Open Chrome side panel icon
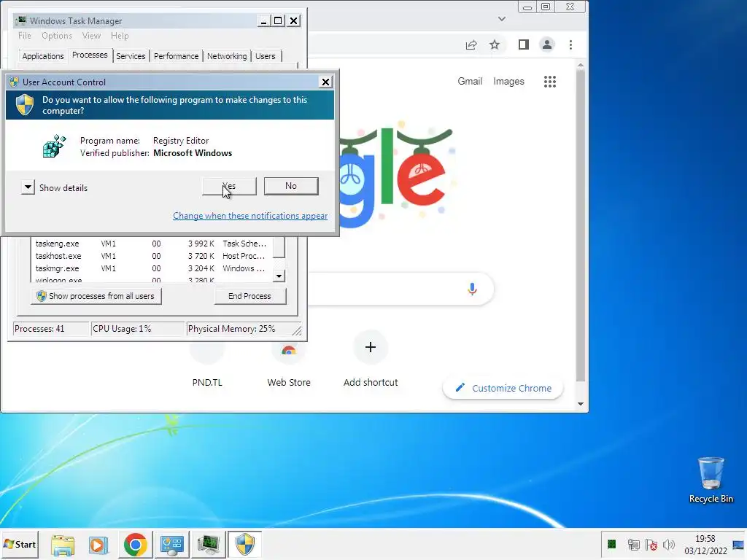The width and height of the screenshot is (747, 560). [524, 44]
